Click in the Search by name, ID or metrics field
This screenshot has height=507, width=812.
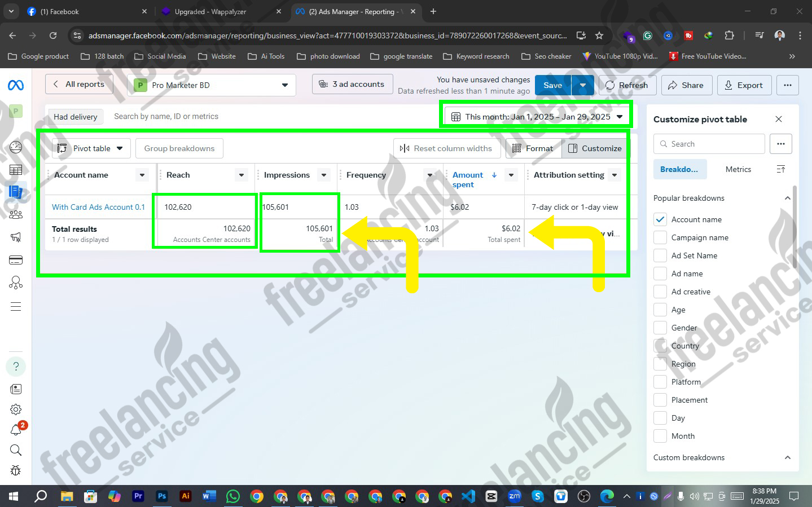[271, 117]
